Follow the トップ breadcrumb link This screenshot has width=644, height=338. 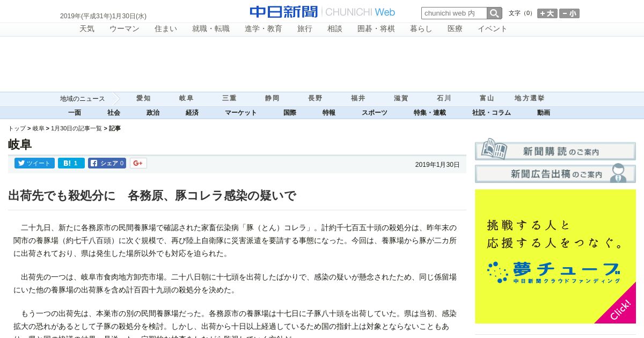pos(17,129)
